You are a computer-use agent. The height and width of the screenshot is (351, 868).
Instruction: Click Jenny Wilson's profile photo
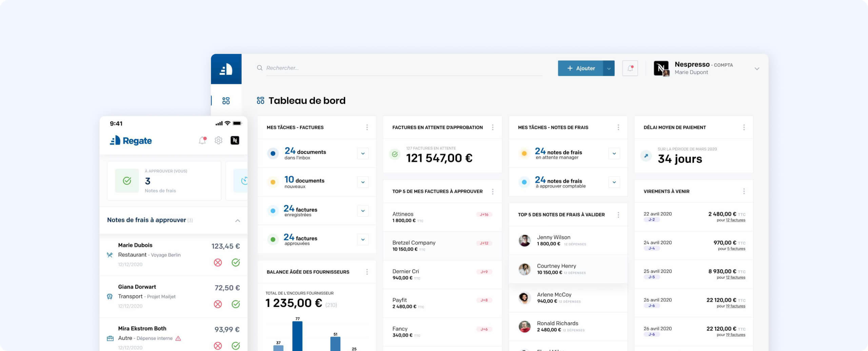coord(525,241)
